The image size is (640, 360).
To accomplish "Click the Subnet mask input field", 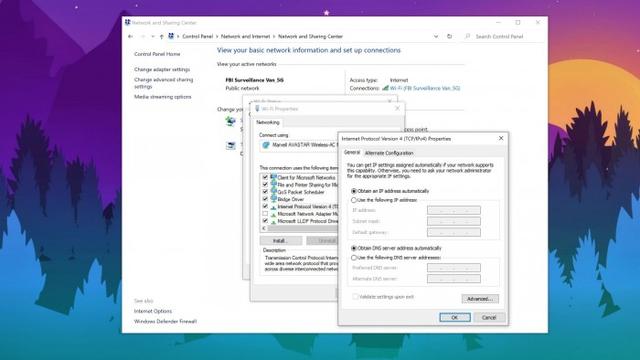I will pos(454,221).
